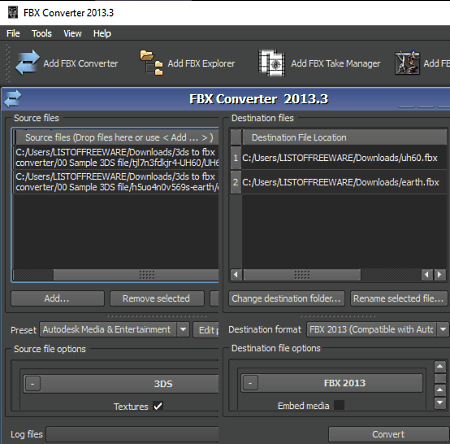Click Add FBX Converter label

[81, 63]
